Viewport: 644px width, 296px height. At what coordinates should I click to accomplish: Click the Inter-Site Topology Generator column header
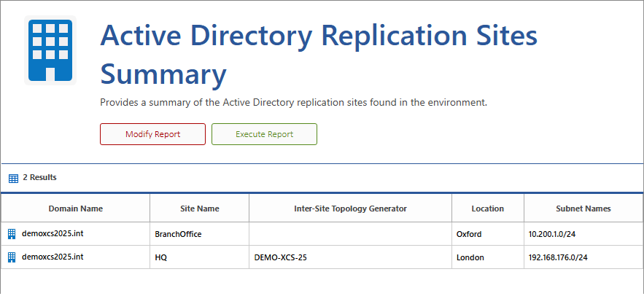350,209
